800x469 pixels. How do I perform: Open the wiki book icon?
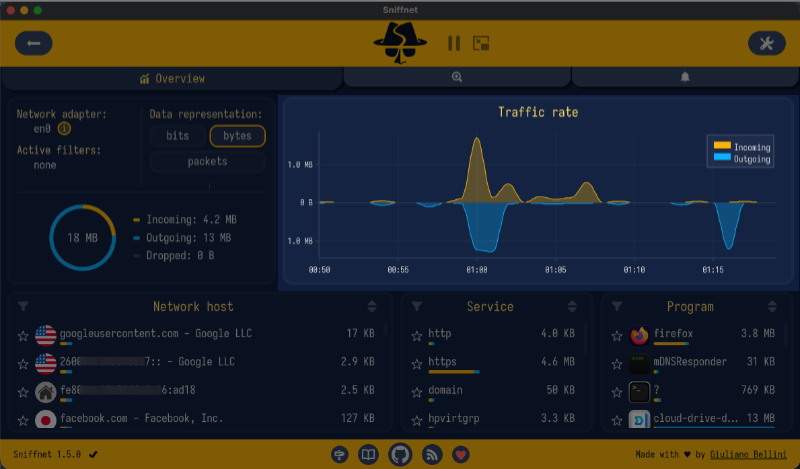coord(368,454)
